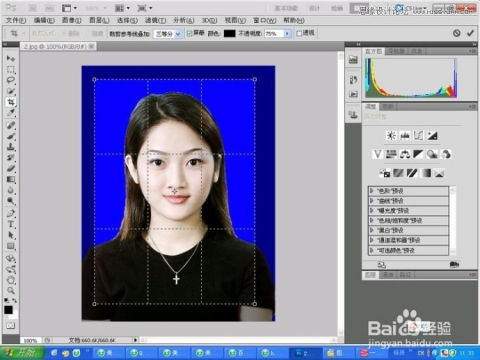Open the crop guide overlay 三等分 dropdown
Viewport: 480px width, 360px height.
168,34
